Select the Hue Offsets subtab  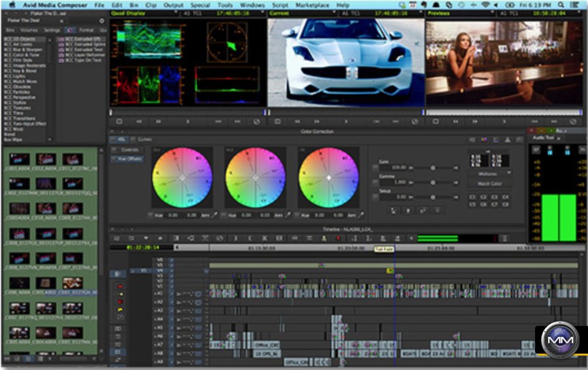pyautogui.click(x=127, y=159)
